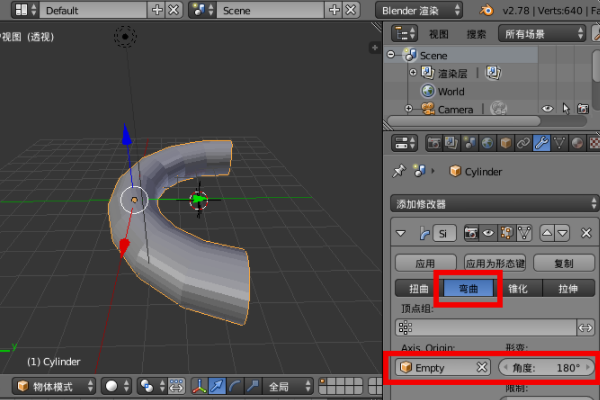The image size is (600, 400).
Task: Select the 拉伸 stretch deform mode
Action: tap(569, 288)
